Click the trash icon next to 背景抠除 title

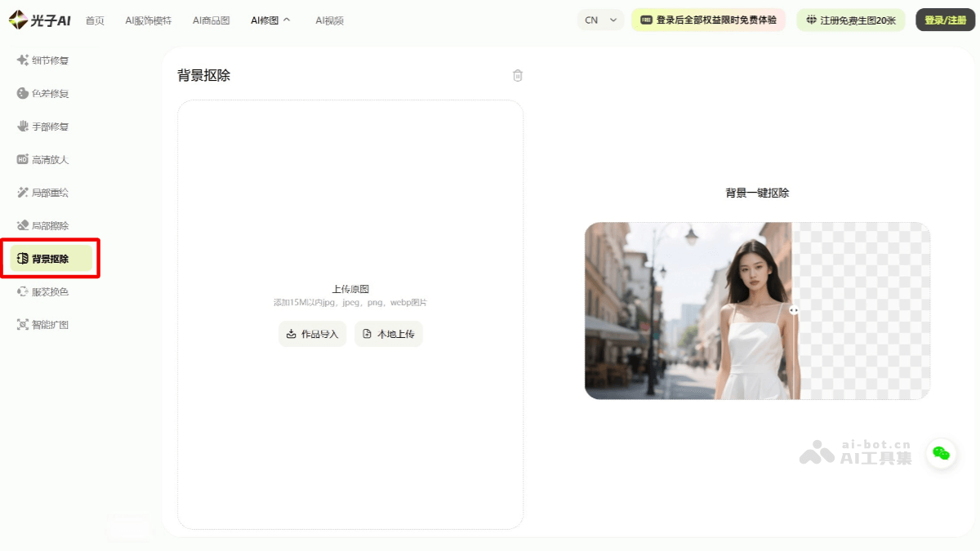[x=517, y=75]
